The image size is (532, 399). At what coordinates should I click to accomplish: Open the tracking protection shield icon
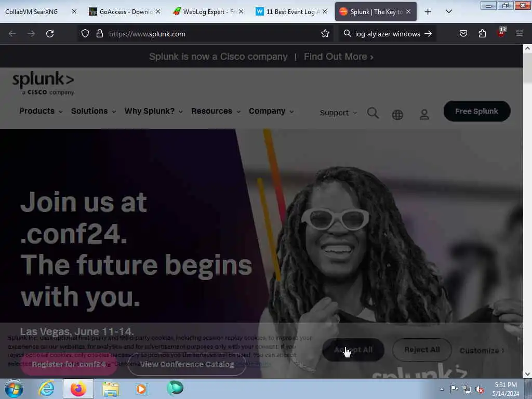click(x=85, y=34)
